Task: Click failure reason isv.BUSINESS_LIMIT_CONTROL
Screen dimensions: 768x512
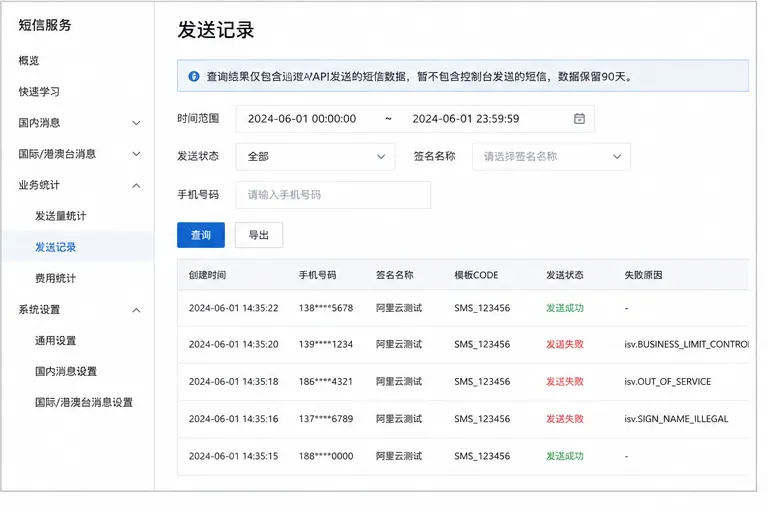Action: [686, 344]
